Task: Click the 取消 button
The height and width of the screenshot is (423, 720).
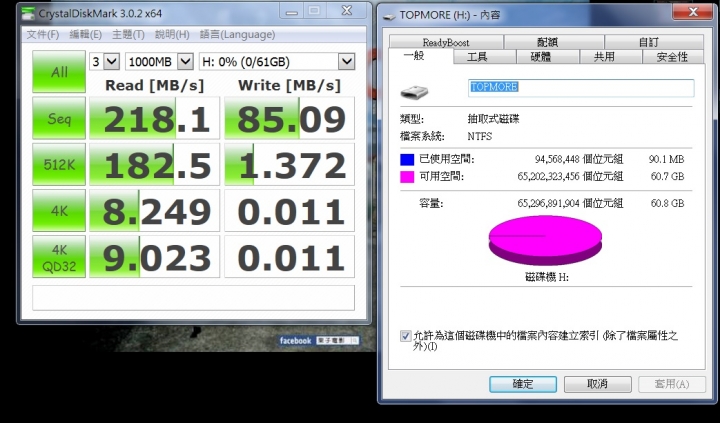Action: (x=597, y=384)
